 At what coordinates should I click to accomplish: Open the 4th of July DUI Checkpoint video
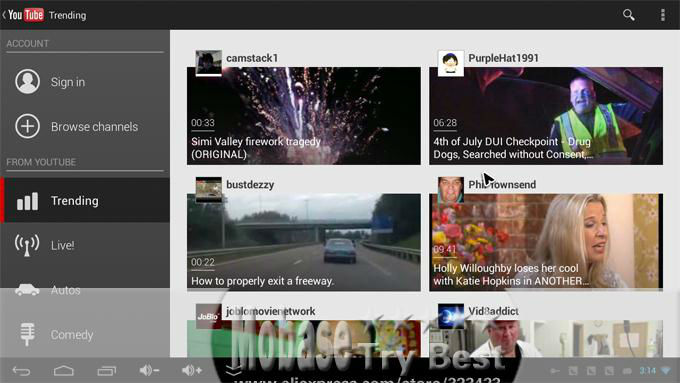click(546, 116)
